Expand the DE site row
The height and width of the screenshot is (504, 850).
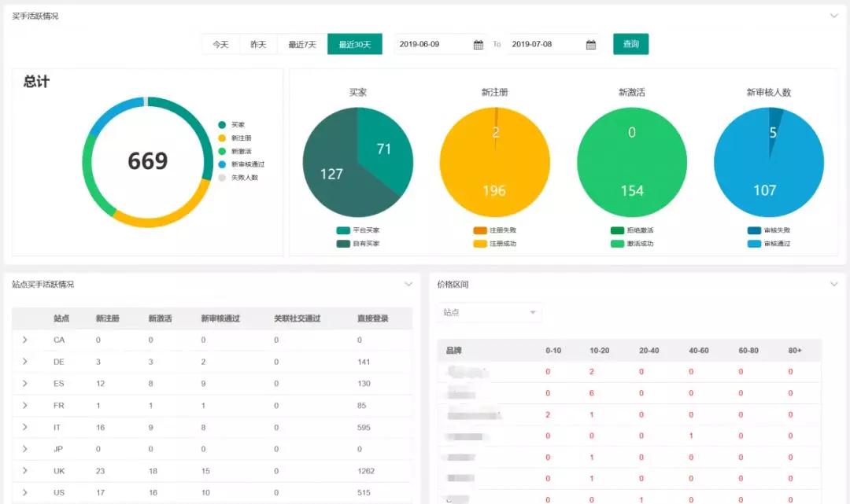click(x=25, y=361)
